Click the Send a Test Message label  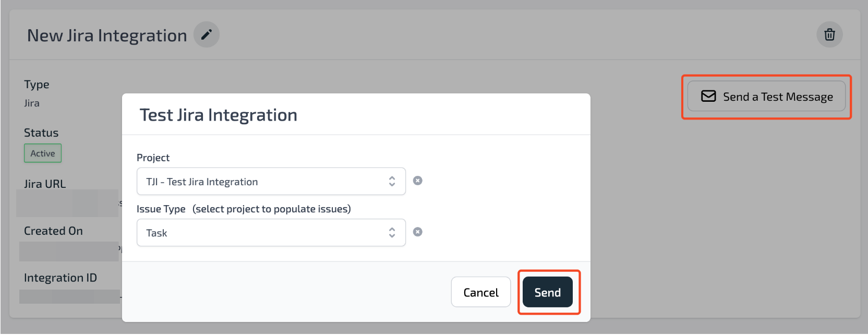pyautogui.click(x=778, y=97)
